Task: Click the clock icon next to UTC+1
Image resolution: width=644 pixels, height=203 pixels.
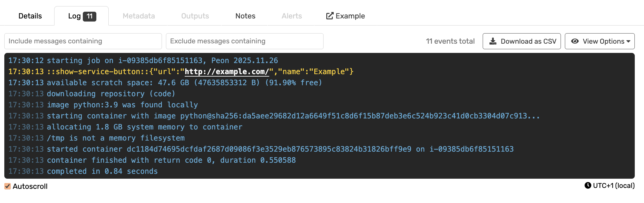Action: point(588,185)
